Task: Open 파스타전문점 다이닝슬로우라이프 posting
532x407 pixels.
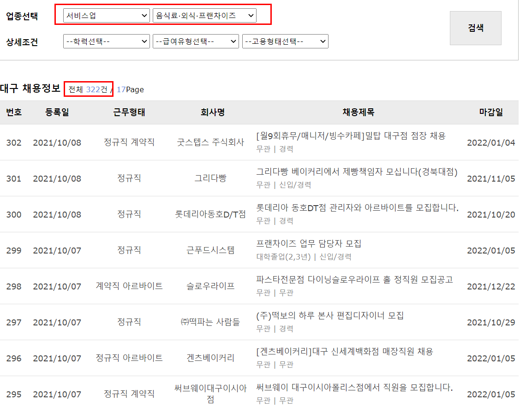Action: tap(354, 280)
